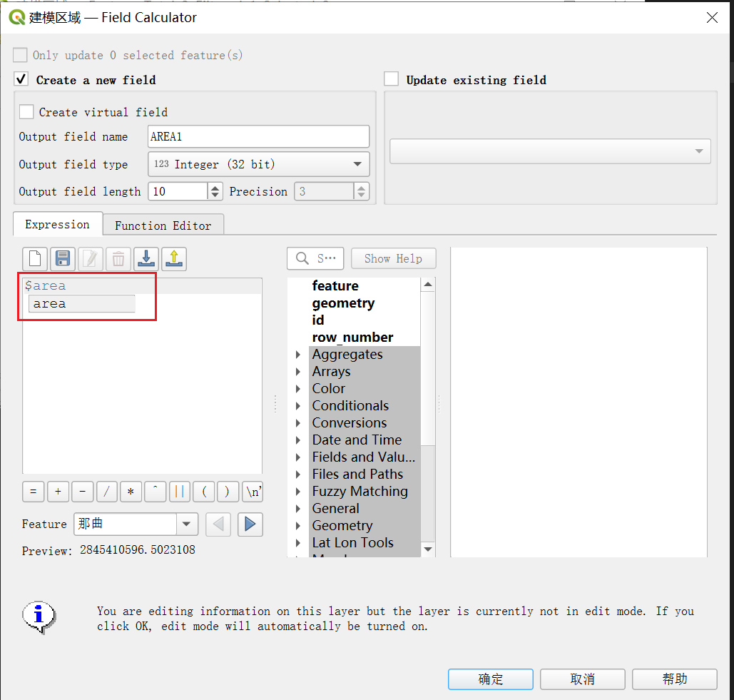Expand Color function group
Viewport: 734px width, 700px height.
(x=298, y=389)
